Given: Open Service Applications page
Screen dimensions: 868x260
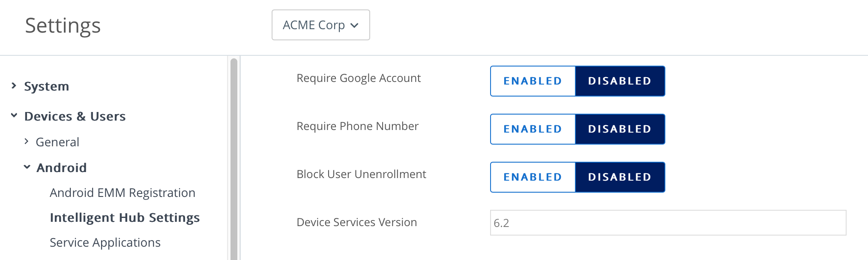Looking at the screenshot, I should [x=105, y=242].
